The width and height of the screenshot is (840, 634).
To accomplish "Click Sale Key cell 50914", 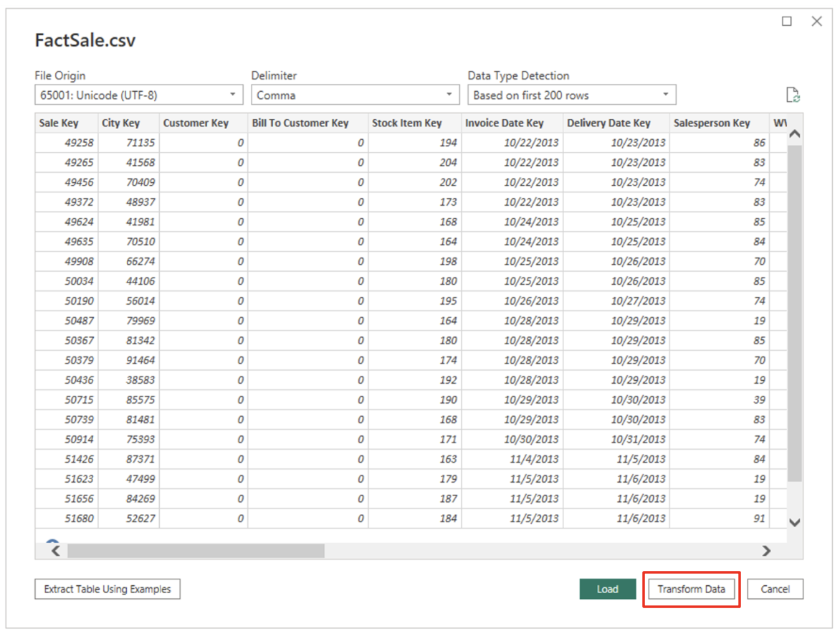I will (67, 440).
